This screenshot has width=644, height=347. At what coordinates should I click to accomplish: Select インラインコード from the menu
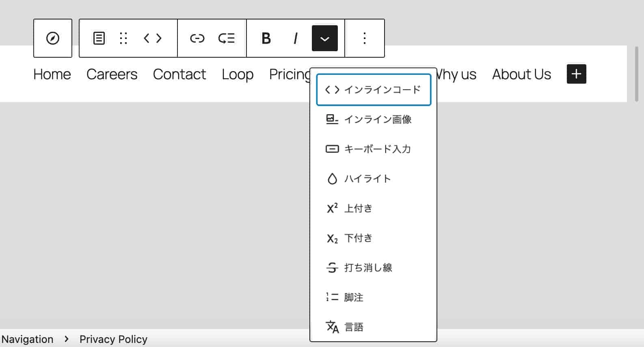tap(373, 90)
